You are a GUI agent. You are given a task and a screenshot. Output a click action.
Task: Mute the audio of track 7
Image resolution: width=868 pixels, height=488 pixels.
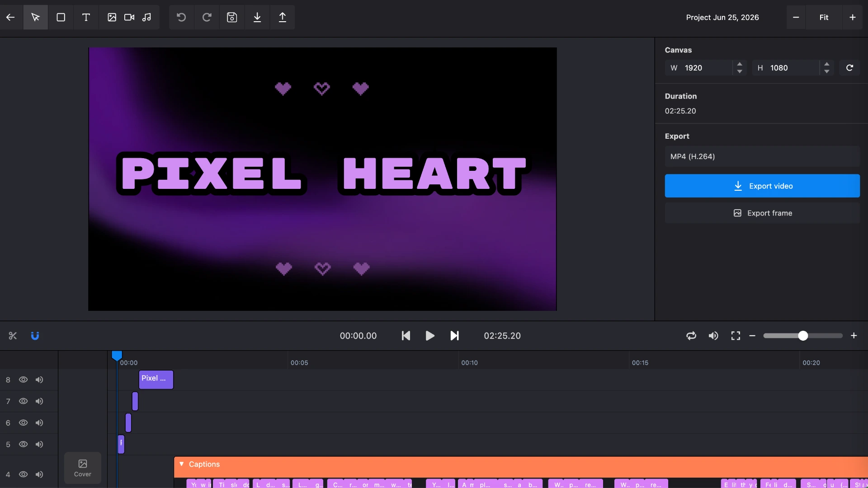click(x=39, y=401)
